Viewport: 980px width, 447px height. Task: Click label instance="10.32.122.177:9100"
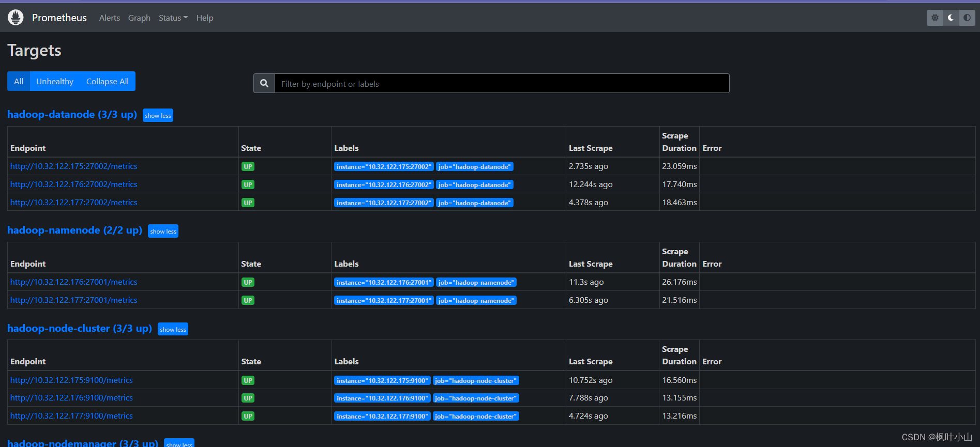tap(382, 416)
